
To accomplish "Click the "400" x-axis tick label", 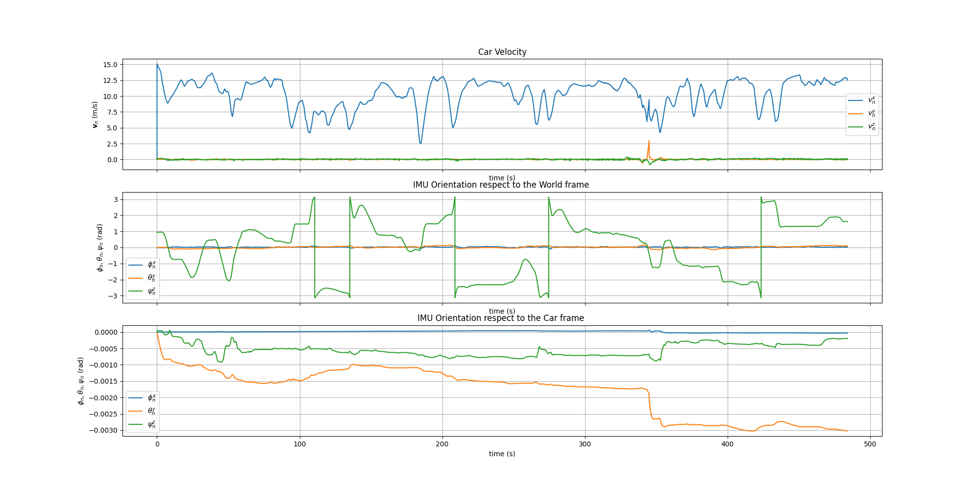I will (x=728, y=444).
